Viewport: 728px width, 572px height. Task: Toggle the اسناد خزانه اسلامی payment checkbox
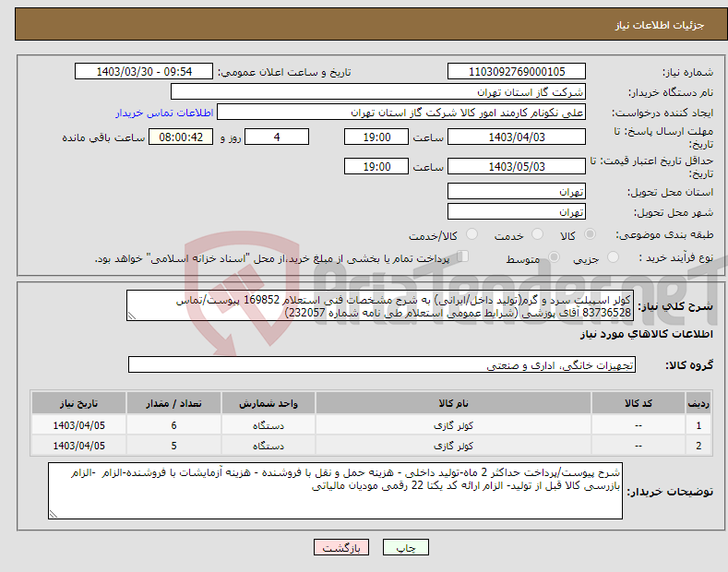(x=462, y=256)
